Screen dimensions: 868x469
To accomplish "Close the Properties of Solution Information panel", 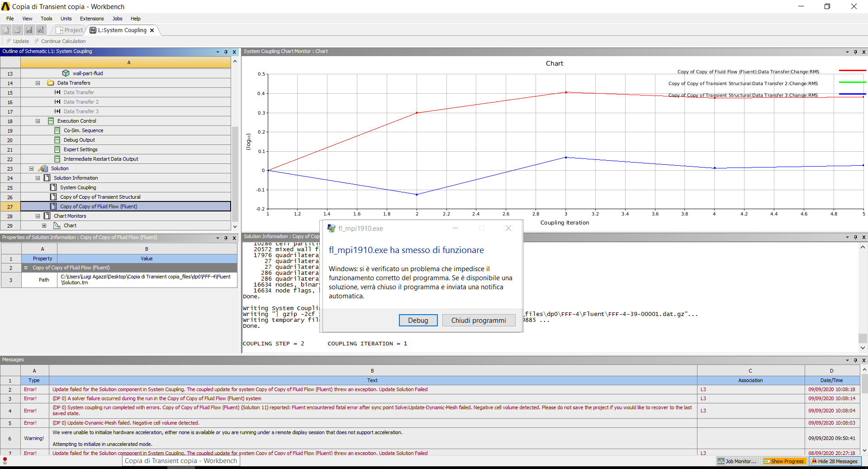I will [x=234, y=238].
